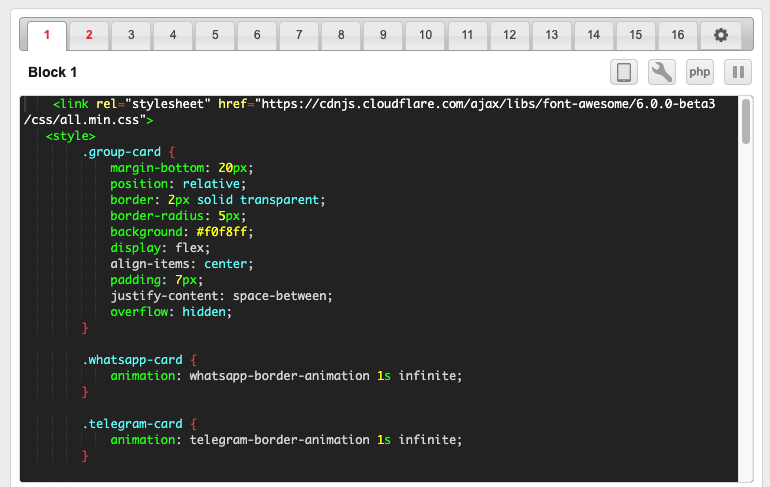Open block tab 14
The image size is (770, 487).
pyautogui.click(x=594, y=35)
